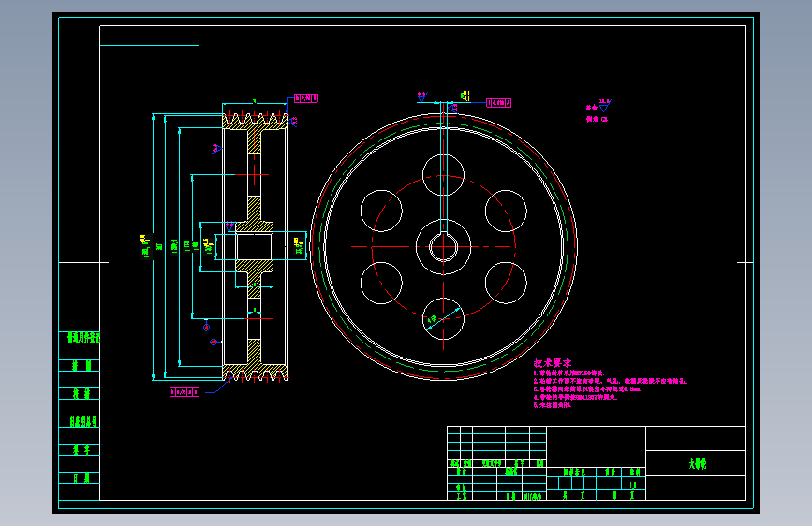Viewport: 812px width, 526px height.
Task: Select the central shaft bore circle
Action: (443, 247)
